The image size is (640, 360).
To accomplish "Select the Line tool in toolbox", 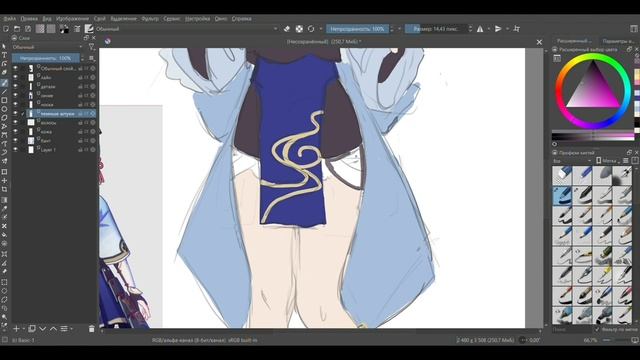I will [x=4, y=91].
